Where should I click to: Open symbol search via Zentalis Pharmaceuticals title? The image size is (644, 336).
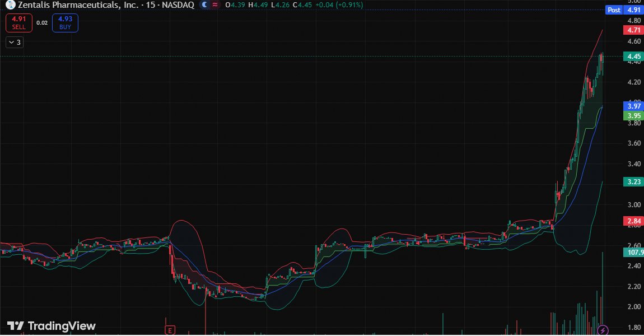[x=78, y=5]
